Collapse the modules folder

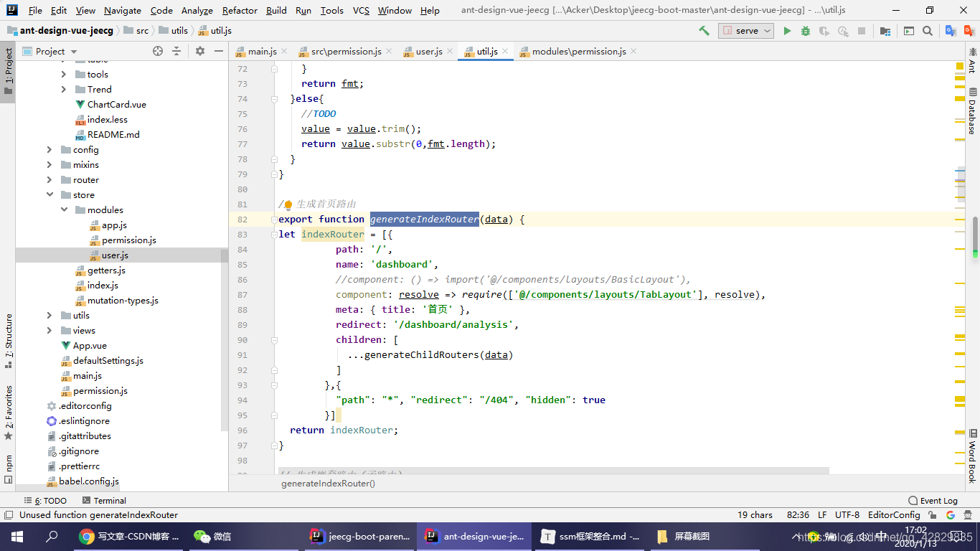(64, 209)
